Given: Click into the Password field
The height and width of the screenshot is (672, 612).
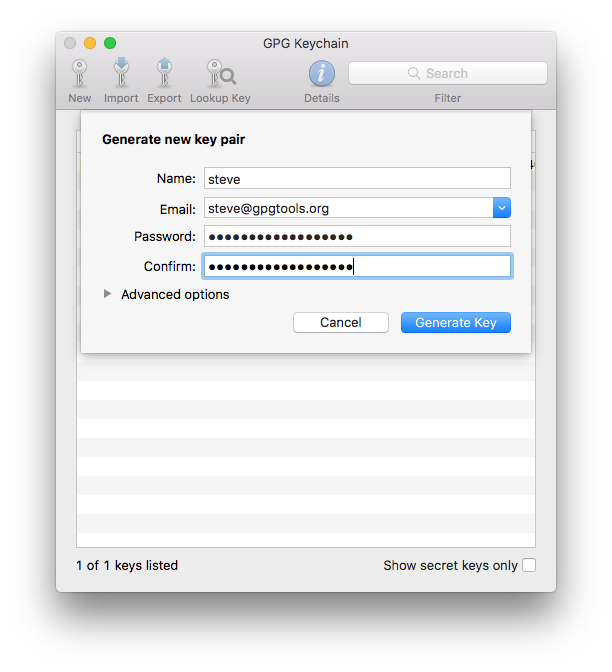Looking at the screenshot, I should (357, 237).
